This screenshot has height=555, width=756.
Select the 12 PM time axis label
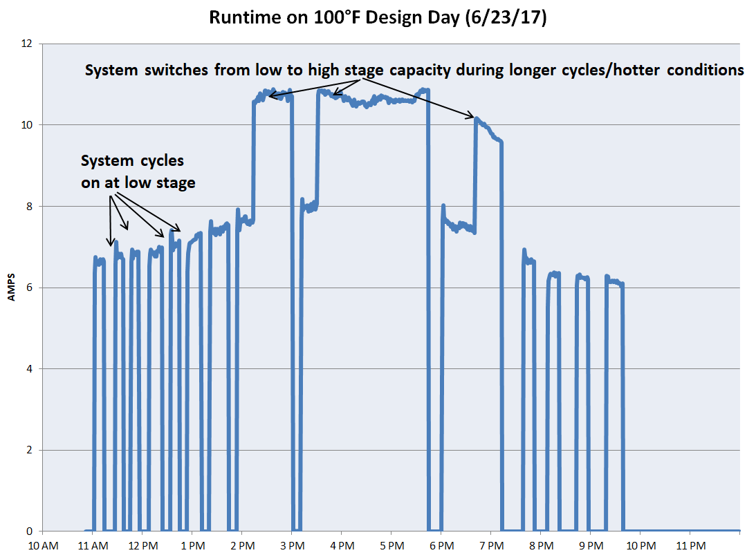[x=142, y=545]
